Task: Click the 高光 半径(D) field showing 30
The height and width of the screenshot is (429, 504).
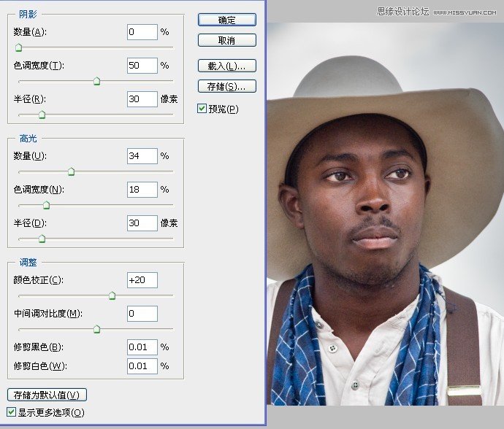Action: [x=142, y=223]
